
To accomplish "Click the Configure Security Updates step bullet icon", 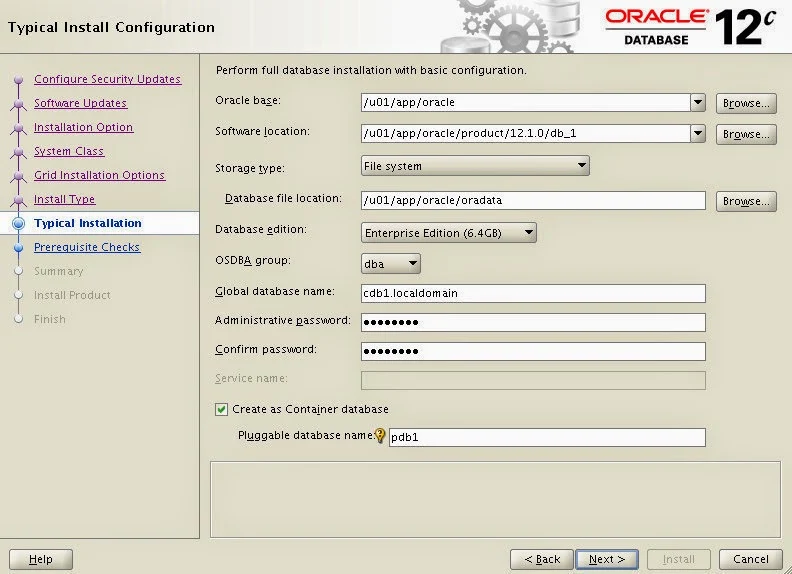I will point(19,80).
